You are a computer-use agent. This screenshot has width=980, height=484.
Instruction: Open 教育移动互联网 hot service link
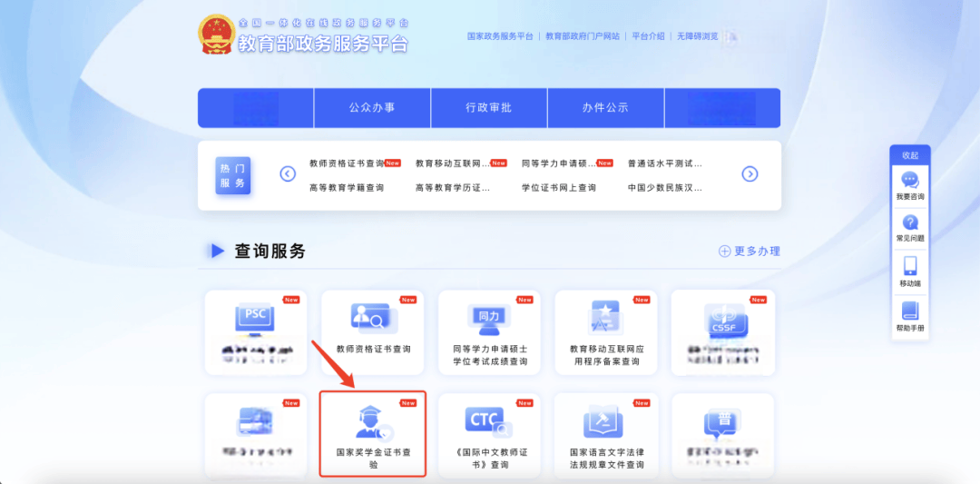453,163
